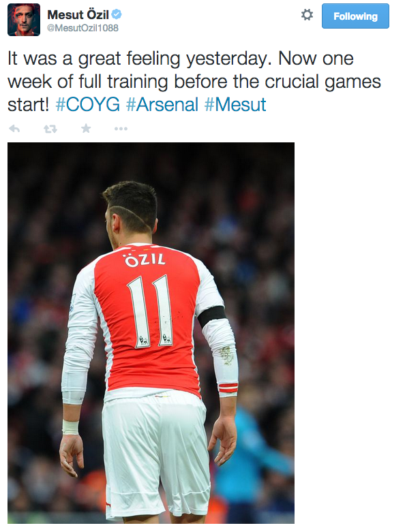Click the blue verified badge
The height and width of the screenshot is (532, 405).
117,14
